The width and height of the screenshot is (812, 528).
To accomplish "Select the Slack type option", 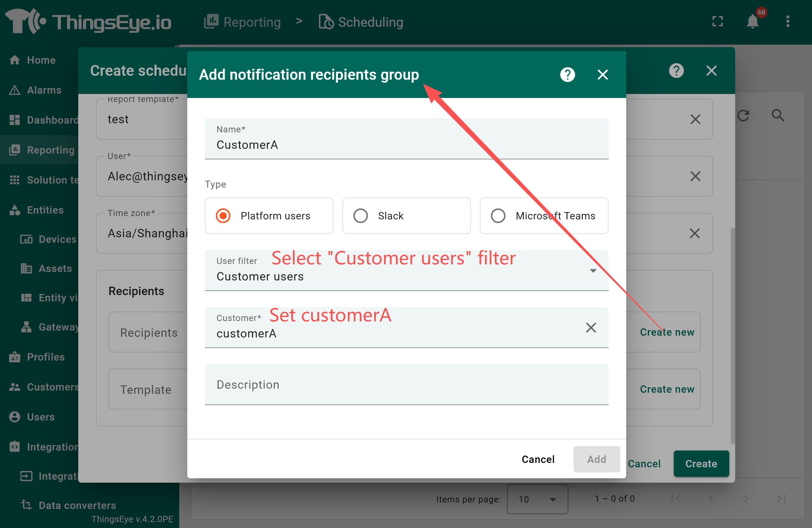I will (x=361, y=216).
